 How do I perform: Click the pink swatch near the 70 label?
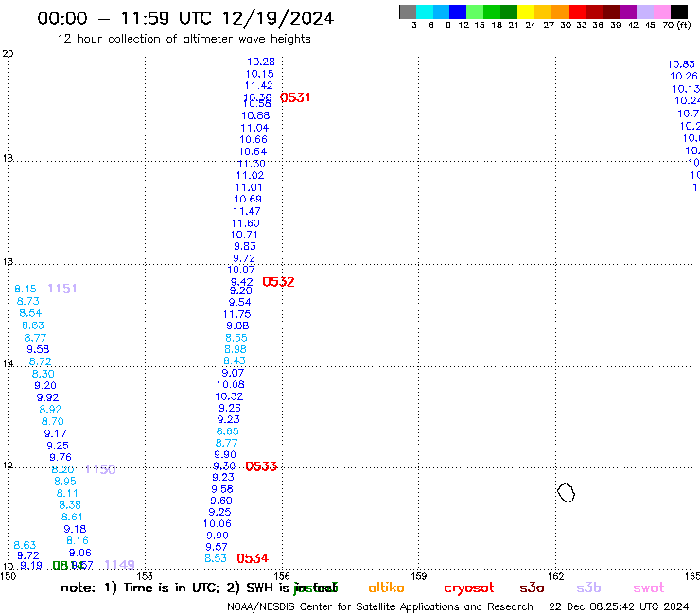[661, 11]
